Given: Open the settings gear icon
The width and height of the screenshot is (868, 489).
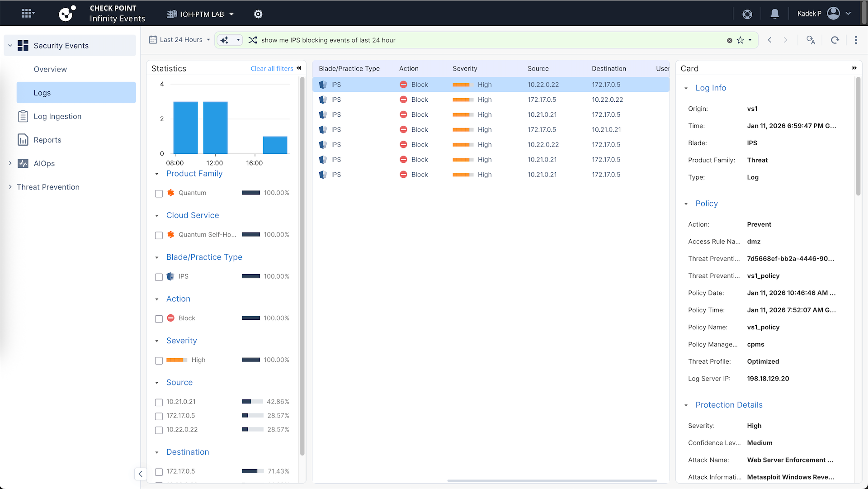Looking at the screenshot, I should pyautogui.click(x=258, y=14).
